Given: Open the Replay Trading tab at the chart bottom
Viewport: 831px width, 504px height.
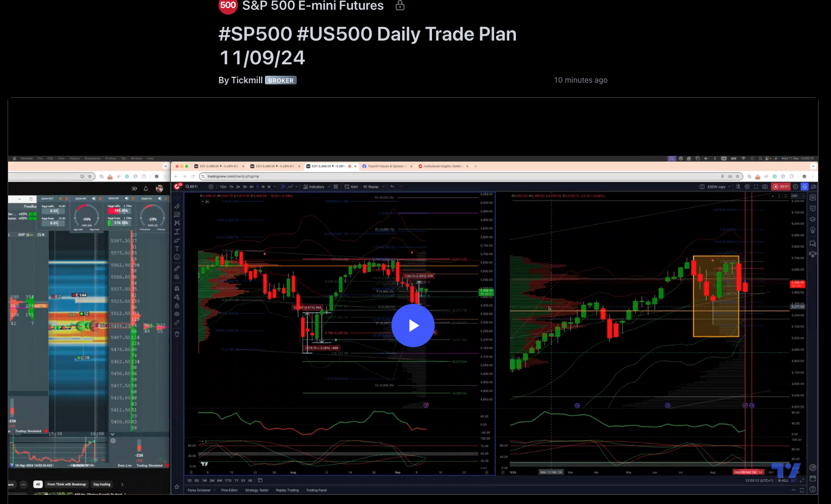Looking at the screenshot, I should (x=287, y=490).
